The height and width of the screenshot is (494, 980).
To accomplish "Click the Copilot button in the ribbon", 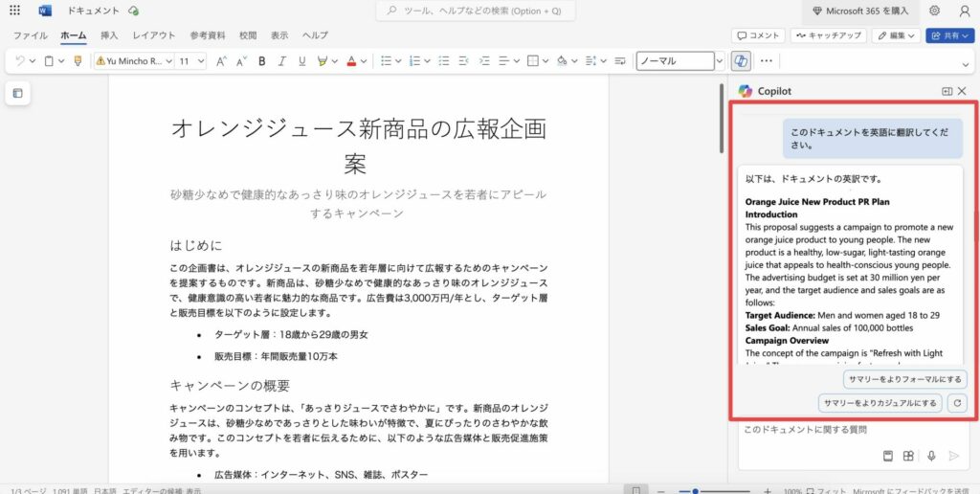I will pyautogui.click(x=740, y=61).
